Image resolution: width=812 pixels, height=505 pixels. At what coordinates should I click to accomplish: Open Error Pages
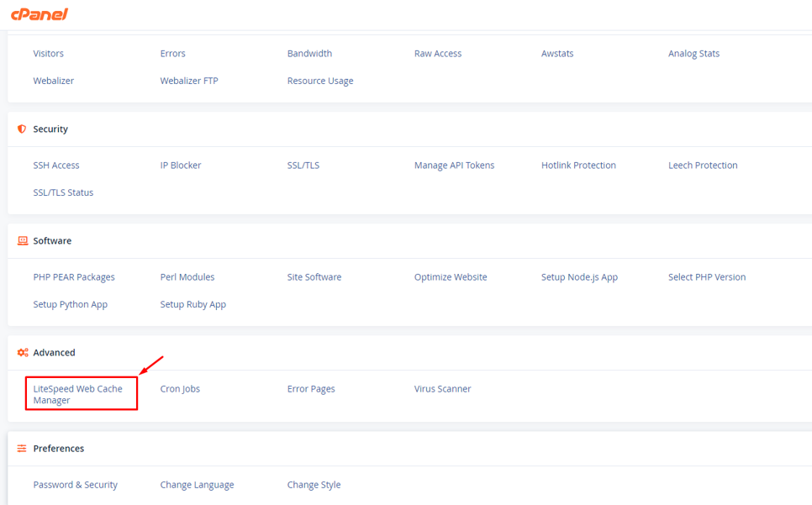pos(311,388)
